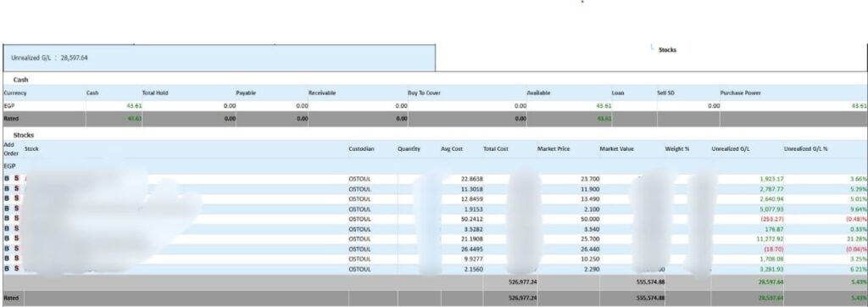Click the Sell (S) icon in the 22.8638 avg cost row
Screen dimensions: 868x307
click(x=16, y=178)
